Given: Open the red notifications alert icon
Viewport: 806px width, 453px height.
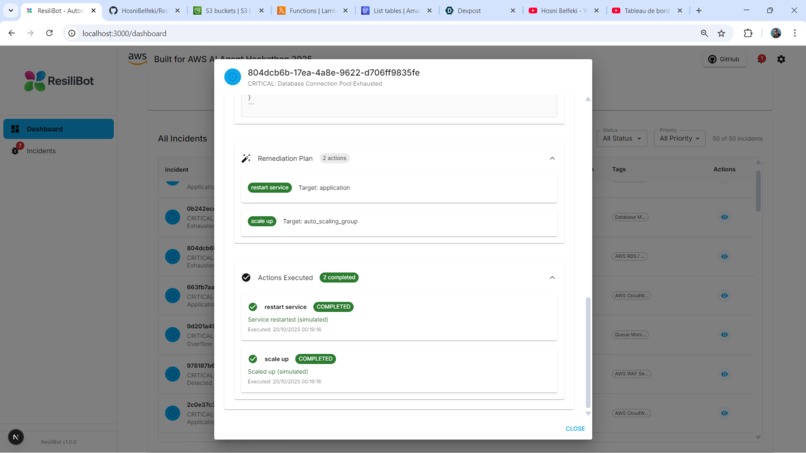Looking at the screenshot, I should (x=762, y=59).
